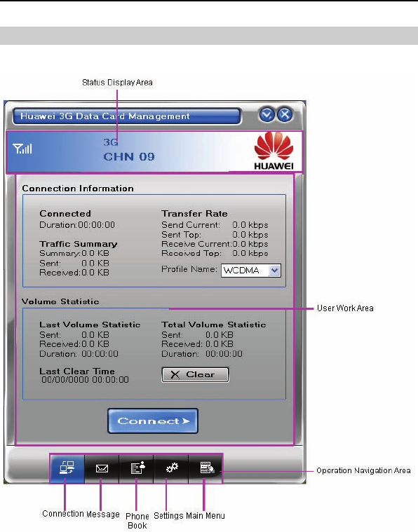Image resolution: width=418 pixels, height=532 pixels.
Task: Click the Total Volume Statistic heading
Action: (x=214, y=325)
